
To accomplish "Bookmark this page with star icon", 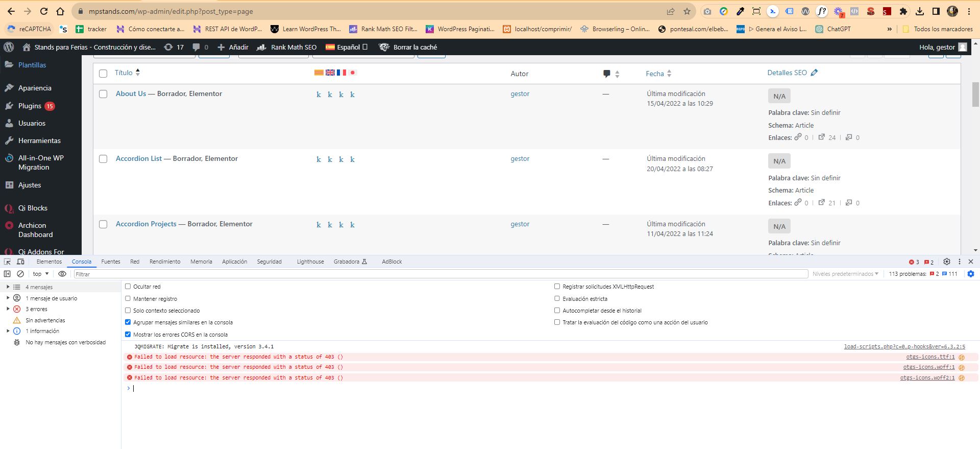I will [x=687, y=11].
